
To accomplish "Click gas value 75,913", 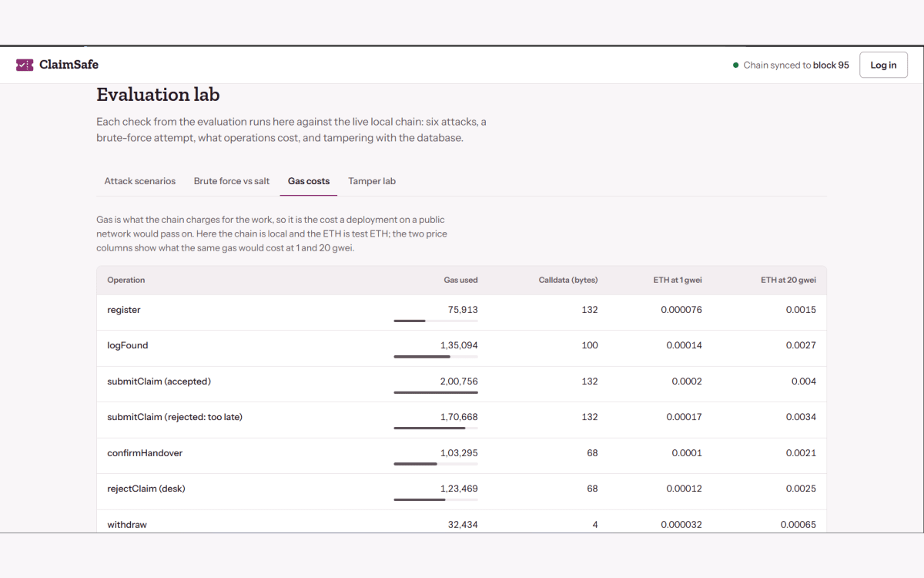I will pos(463,310).
